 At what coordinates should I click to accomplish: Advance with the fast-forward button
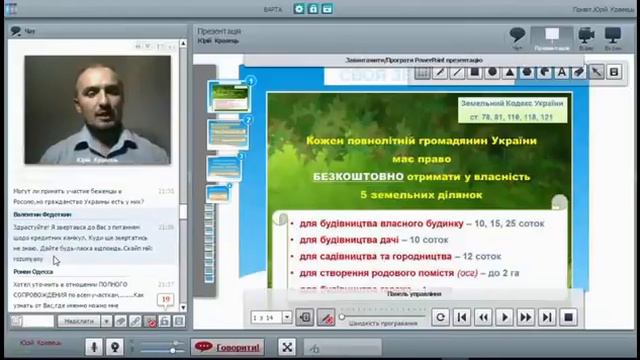click(x=526, y=317)
